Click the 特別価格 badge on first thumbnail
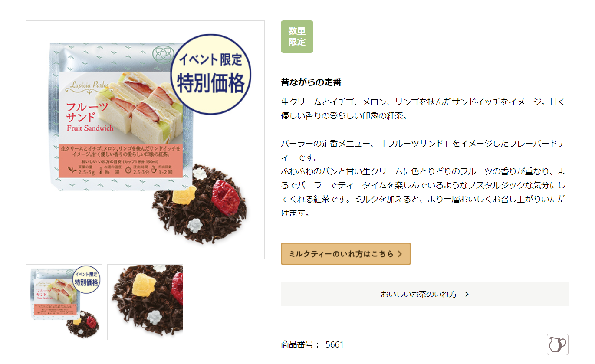 point(86,279)
